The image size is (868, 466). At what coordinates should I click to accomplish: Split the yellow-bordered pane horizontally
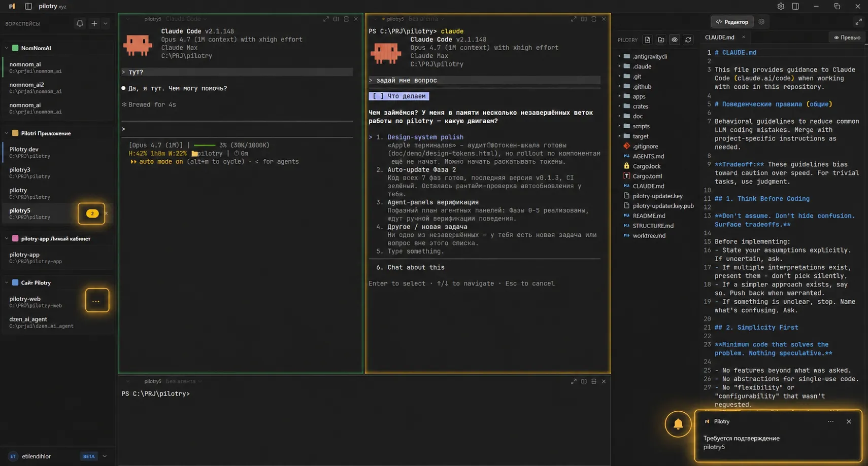coord(594,19)
